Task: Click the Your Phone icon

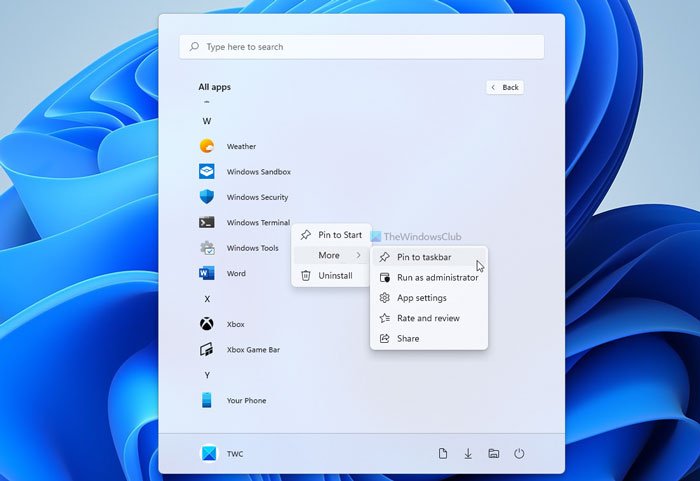Action: pos(207,400)
